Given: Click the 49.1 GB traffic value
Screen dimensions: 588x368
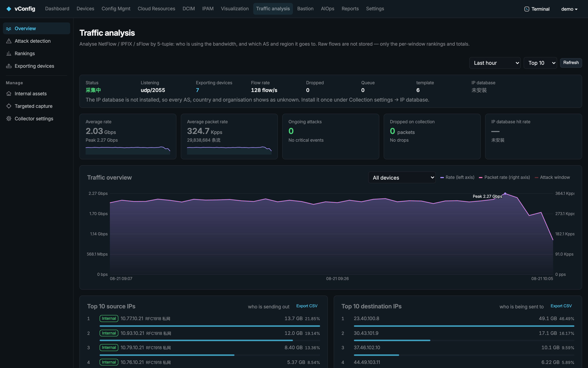Looking at the screenshot, I should (x=548, y=319).
